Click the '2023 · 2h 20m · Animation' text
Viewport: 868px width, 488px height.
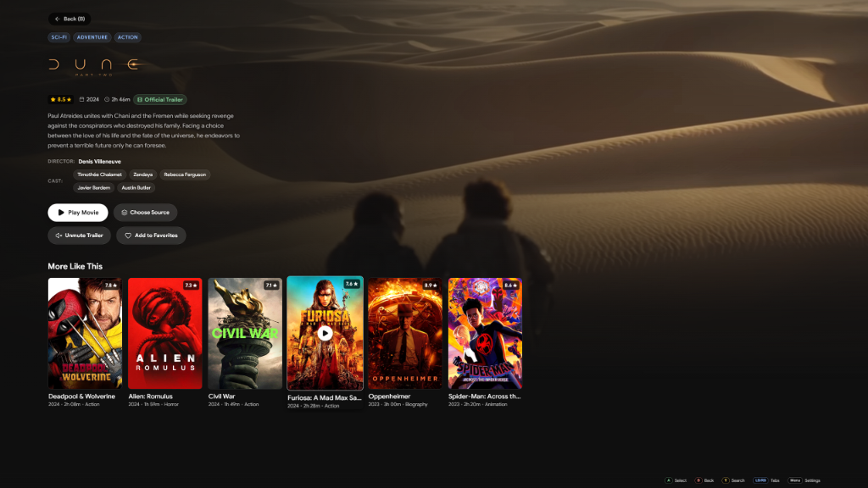point(478,404)
